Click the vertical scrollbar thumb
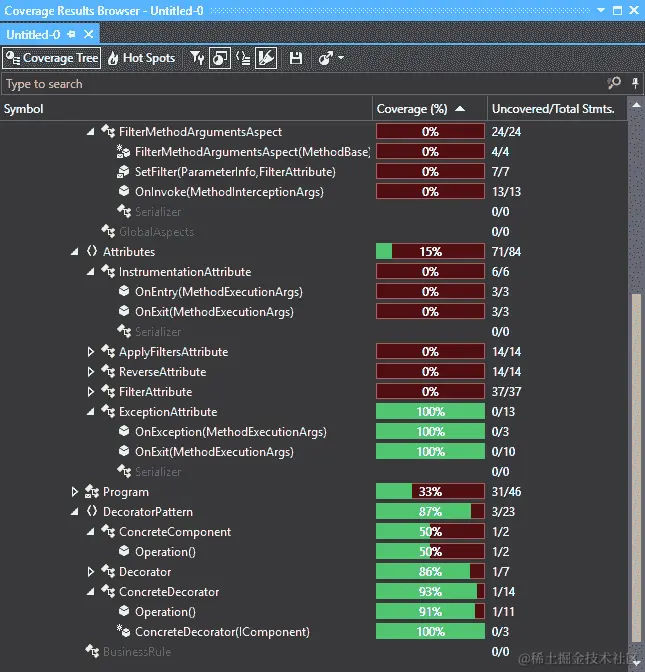The height and width of the screenshot is (672, 645). click(636, 467)
